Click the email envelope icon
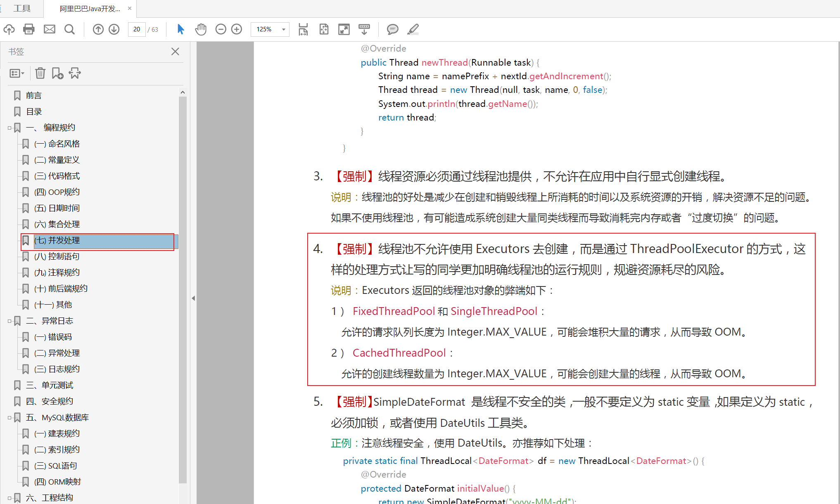Viewport: 840px width, 504px height. [x=50, y=29]
